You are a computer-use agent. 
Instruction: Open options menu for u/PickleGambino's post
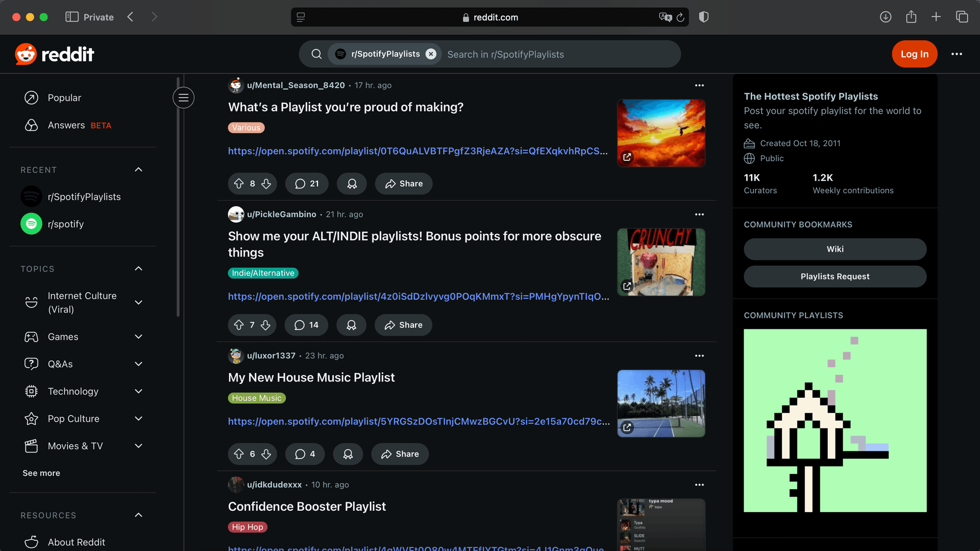tap(699, 214)
